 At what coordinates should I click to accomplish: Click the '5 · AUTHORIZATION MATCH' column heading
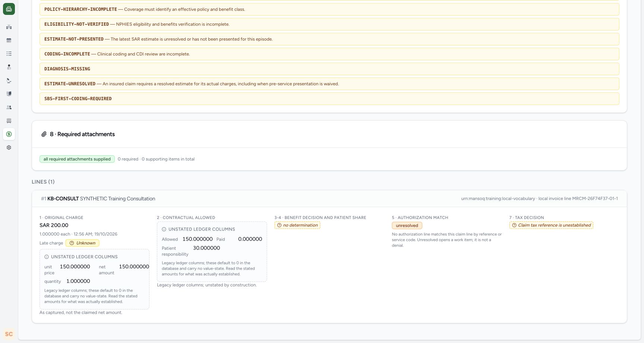420,217
